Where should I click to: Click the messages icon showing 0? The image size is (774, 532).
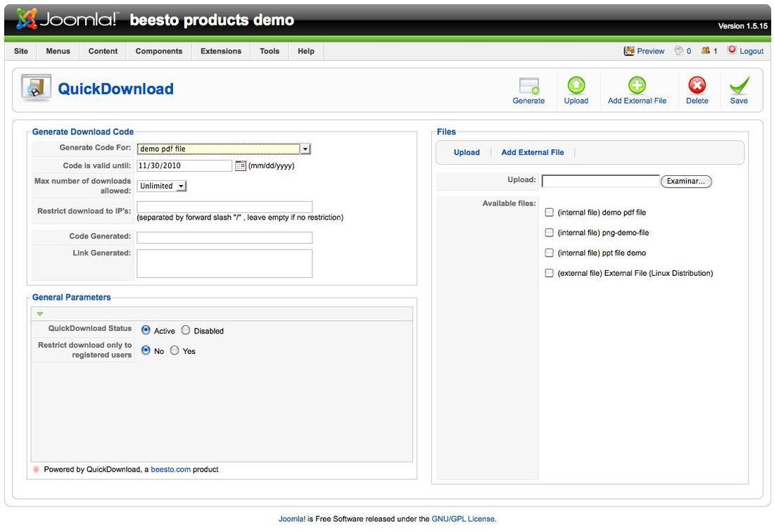679,51
